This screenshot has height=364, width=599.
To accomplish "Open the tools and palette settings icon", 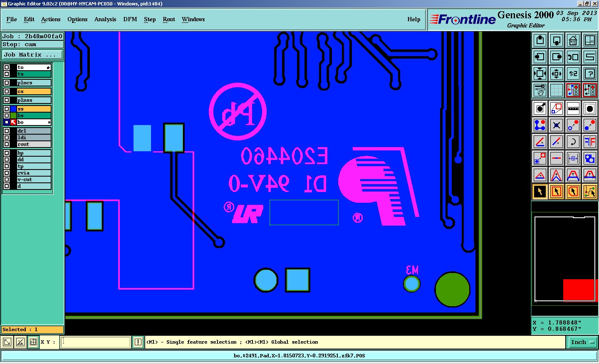I will click(x=540, y=90).
